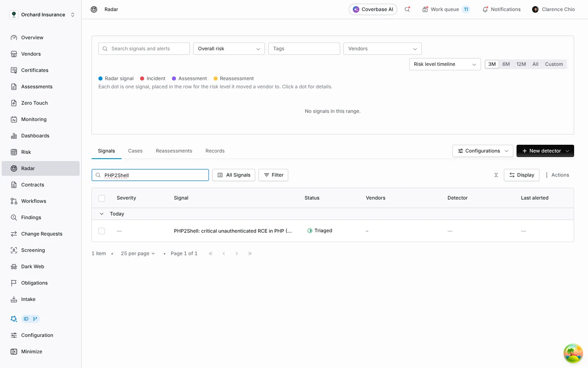
Task: Open the Records tab
Action: (215, 151)
